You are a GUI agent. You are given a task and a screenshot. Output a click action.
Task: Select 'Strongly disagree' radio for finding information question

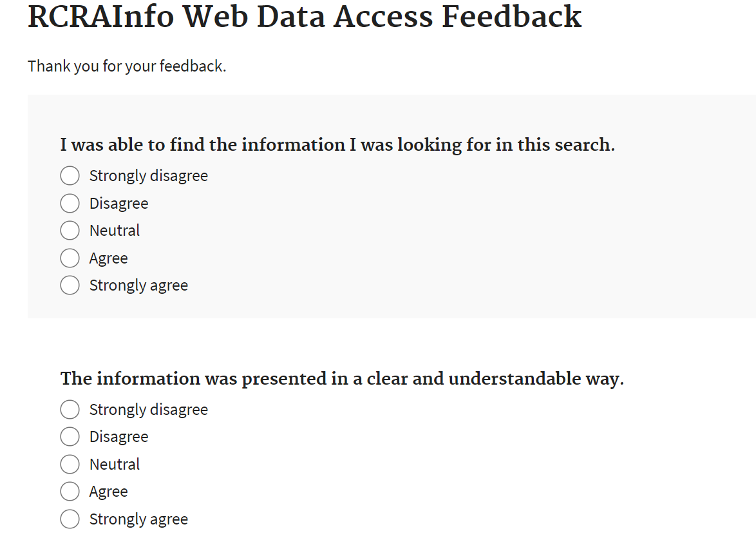pos(70,175)
